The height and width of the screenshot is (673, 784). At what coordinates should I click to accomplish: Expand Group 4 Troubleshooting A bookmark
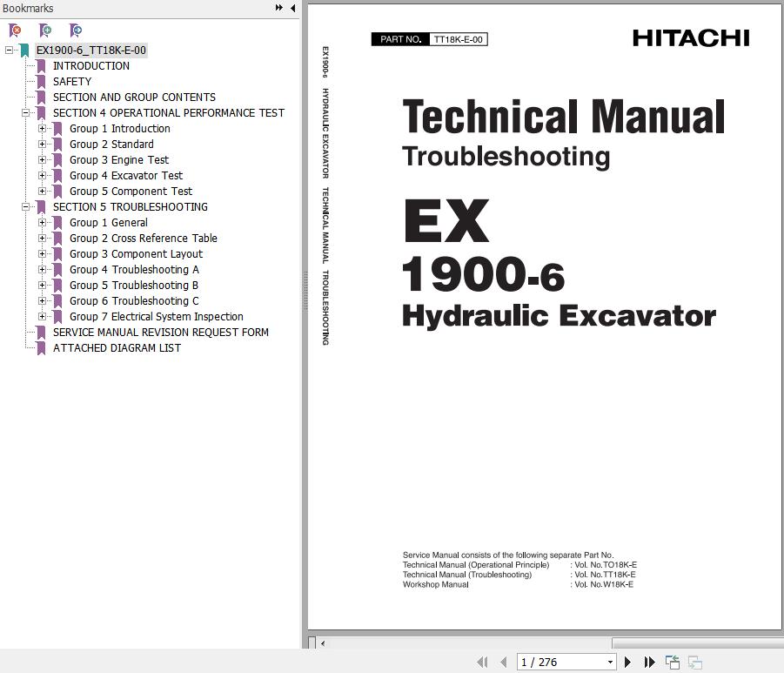(42, 270)
